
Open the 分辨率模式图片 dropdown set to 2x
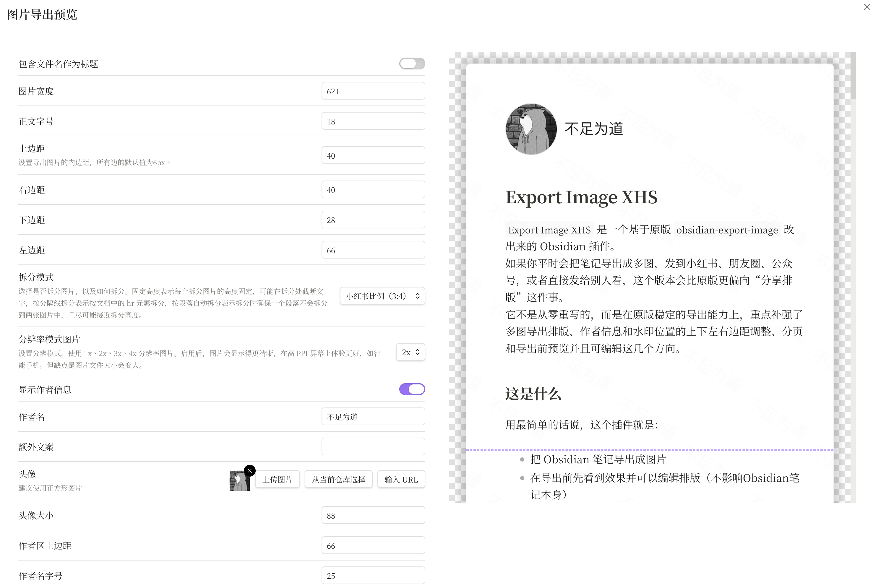point(410,352)
